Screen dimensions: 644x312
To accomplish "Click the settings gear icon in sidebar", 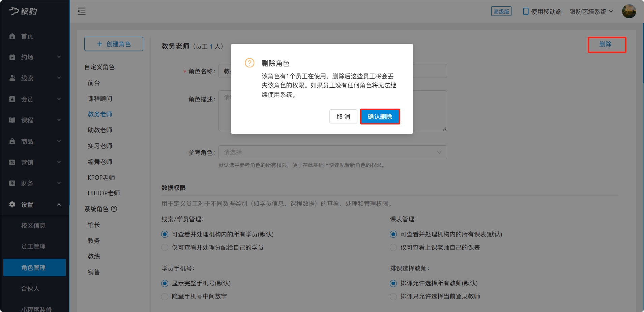I will [12, 204].
